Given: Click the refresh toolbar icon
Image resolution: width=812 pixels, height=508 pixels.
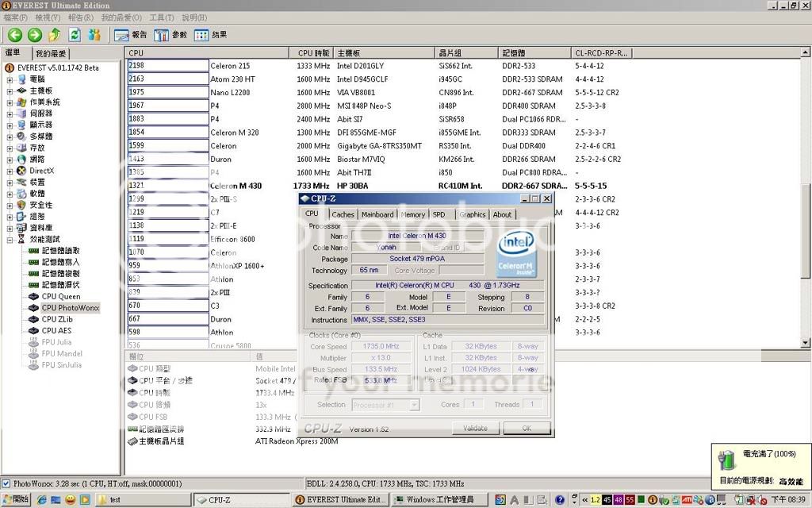Looking at the screenshot, I should (x=75, y=35).
